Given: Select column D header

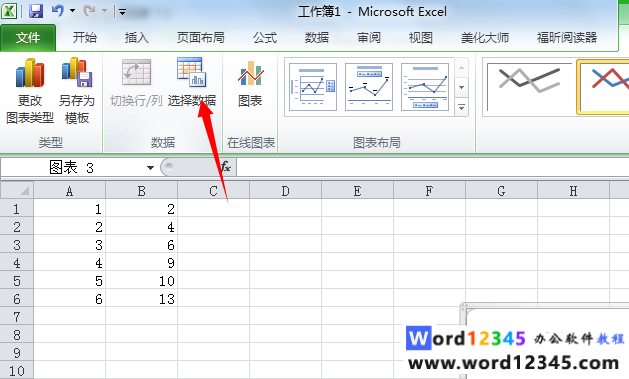Looking at the screenshot, I should pos(285,191).
